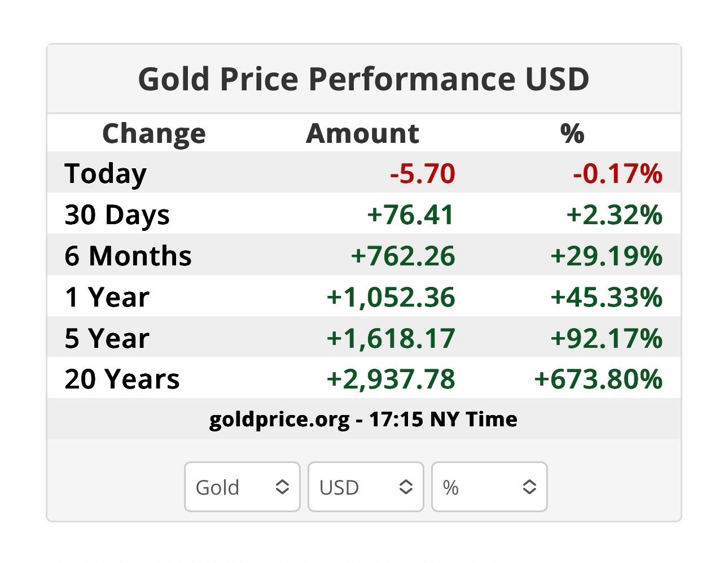Image resolution: width=728 pixels, height=563 pixels.
Task: Click the Gold Price Performance USD title
Action: pos(364,78)
